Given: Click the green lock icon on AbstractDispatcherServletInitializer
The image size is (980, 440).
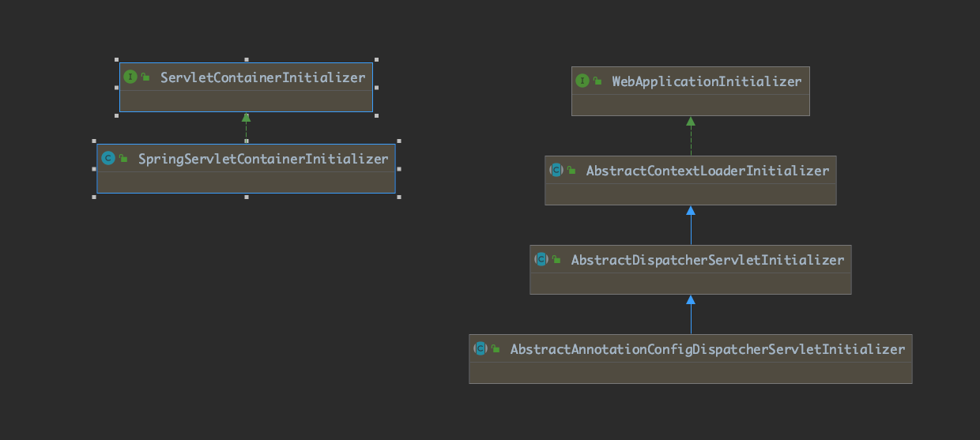Looking at the screenshot, I should pyautogui.click(x=556, y=260).
